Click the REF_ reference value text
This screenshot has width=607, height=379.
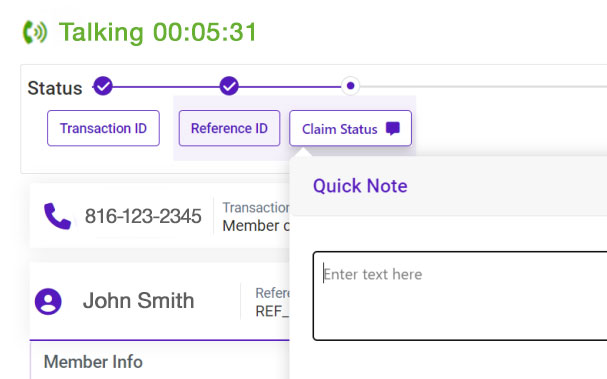pos(272,311)
